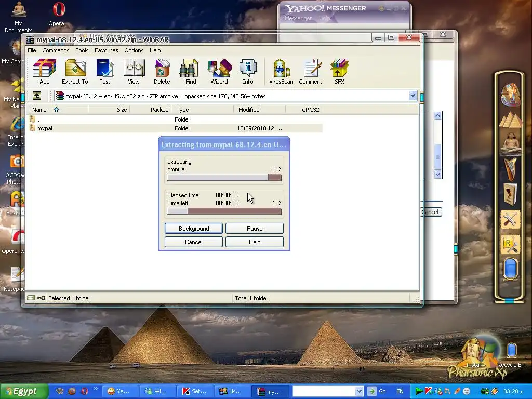The image size is (532, 399).
Task: Pause the extraction
Action: tap(255, 229)
